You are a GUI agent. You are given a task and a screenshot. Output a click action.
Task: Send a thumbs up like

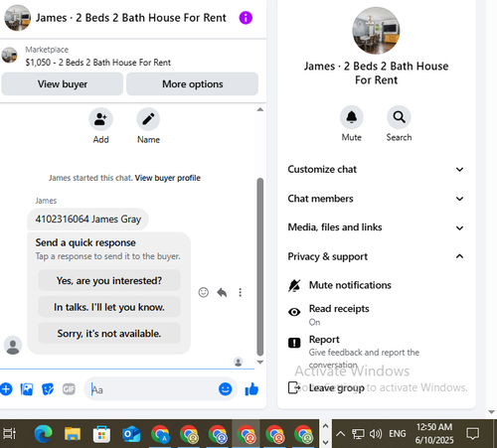click(251, 389)
